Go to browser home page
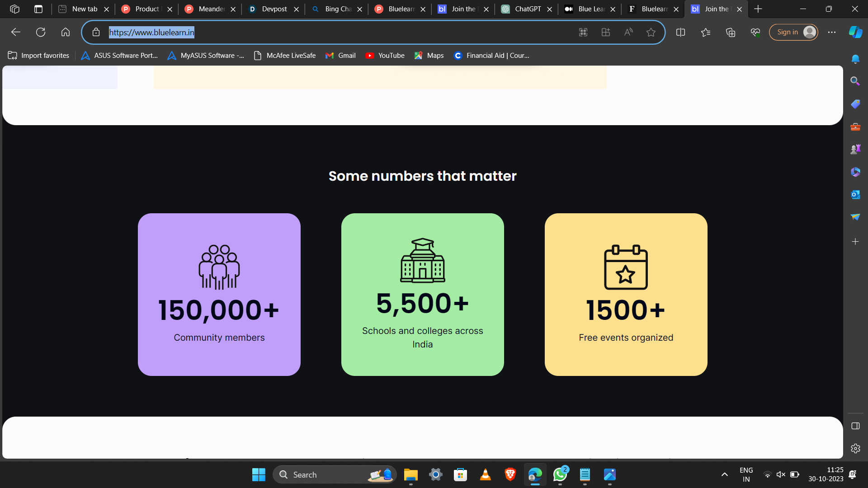868x488 pixels. click(x=66, y=32)
